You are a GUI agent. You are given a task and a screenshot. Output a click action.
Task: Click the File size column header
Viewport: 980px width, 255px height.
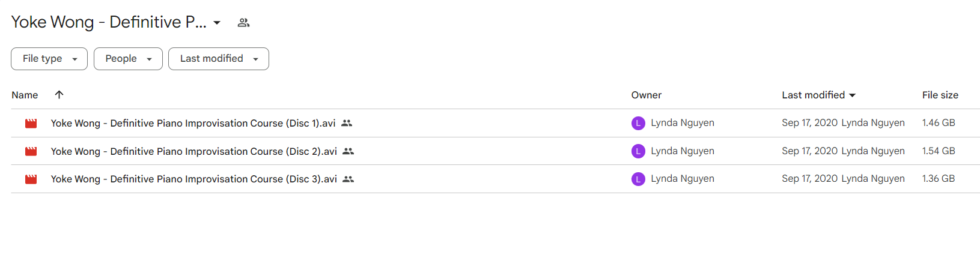tap(940, 95)
